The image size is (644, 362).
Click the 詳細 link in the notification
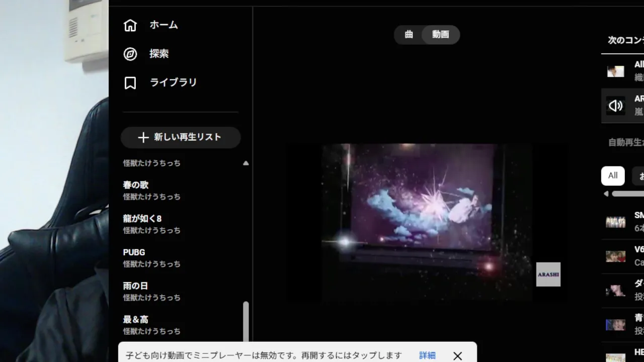point(427,355)
